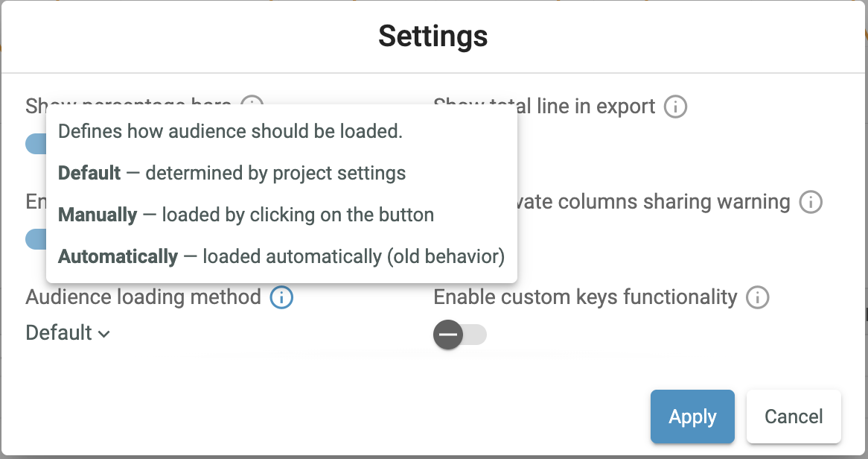Click info icon beside Show total line in export

point(675,107)
